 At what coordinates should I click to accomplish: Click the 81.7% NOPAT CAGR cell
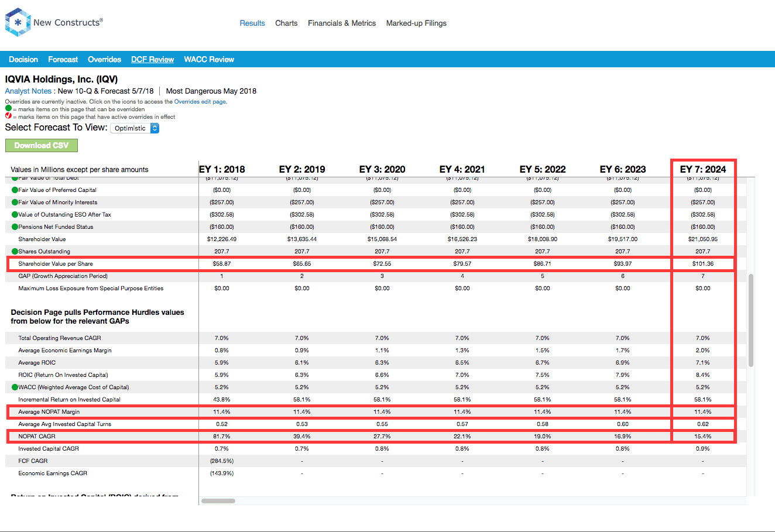click(222, 436)
